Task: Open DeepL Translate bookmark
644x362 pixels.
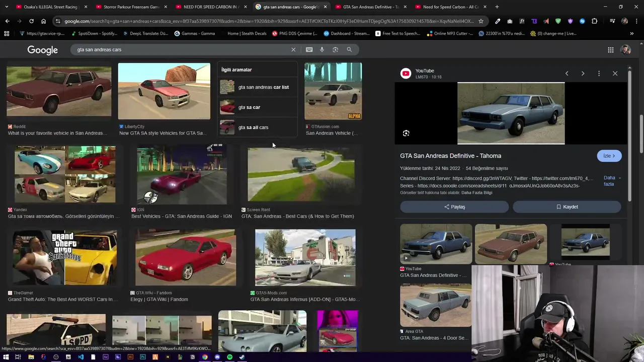Action: [146, 34]
